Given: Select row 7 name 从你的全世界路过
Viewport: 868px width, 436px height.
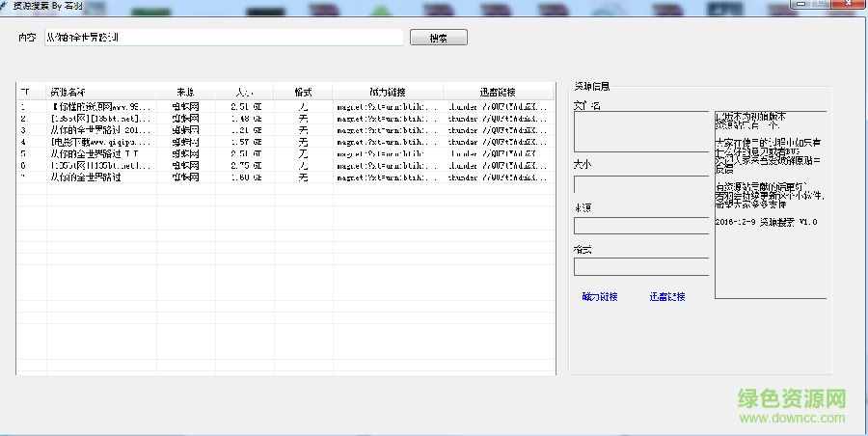Looking at the screenshot, I should coord(86,177).
